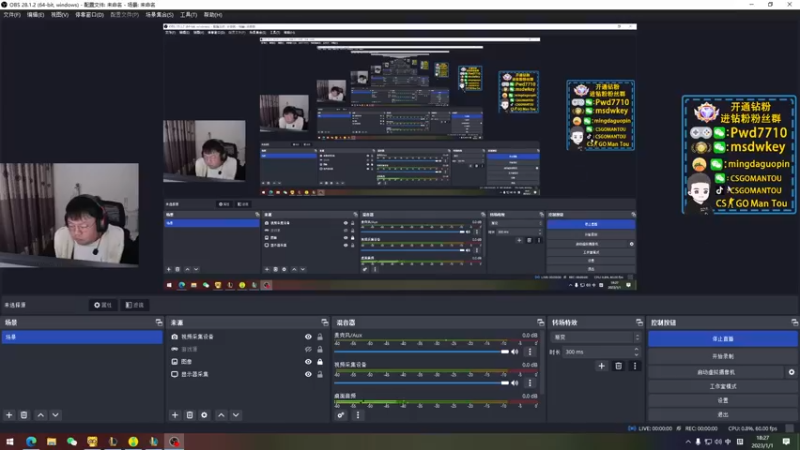Viewport: 800px width, 450px height.
Task: Open source 滤镜 filters button
Action: point(135,305)
